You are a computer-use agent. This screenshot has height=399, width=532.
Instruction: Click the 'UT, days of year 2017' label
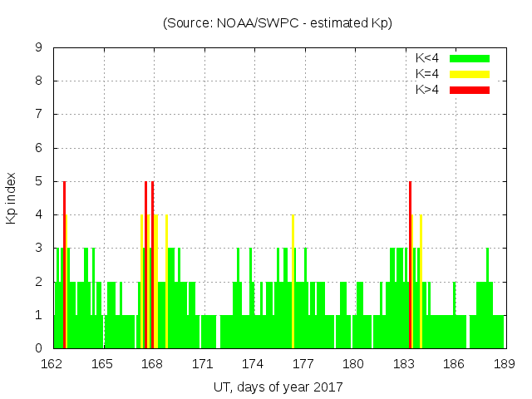click(x=278, y=387)
